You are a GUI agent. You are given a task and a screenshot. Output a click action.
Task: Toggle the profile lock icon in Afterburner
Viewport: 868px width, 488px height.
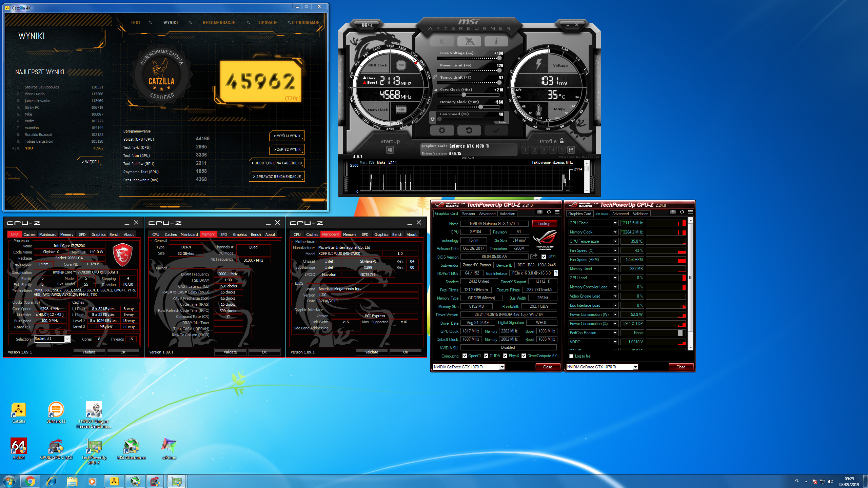562,141
